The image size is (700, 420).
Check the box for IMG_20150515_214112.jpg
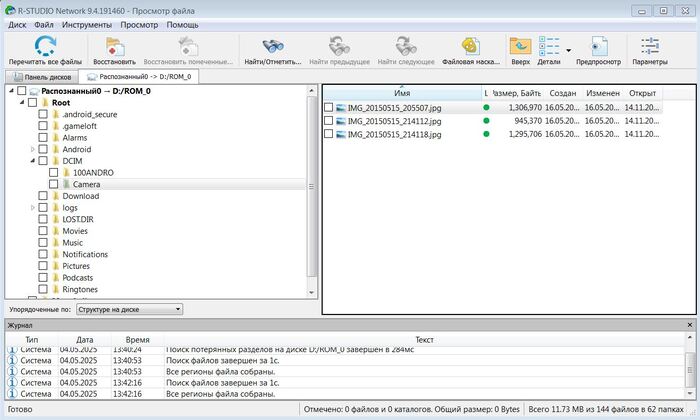tap(329, 121)
